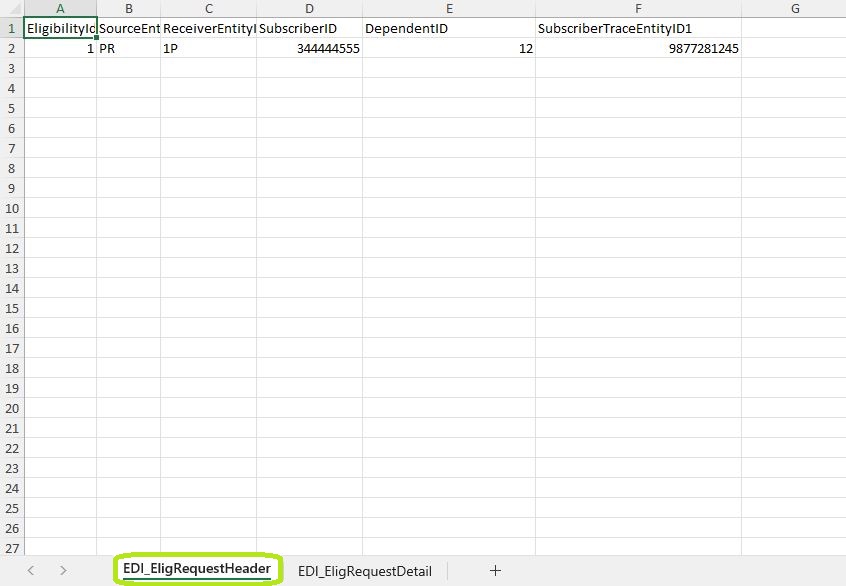Select the row 15 header

[x=12, y=308]
